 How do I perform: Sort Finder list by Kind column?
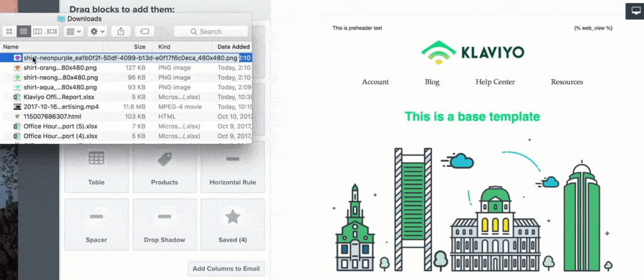coord(164,46)
